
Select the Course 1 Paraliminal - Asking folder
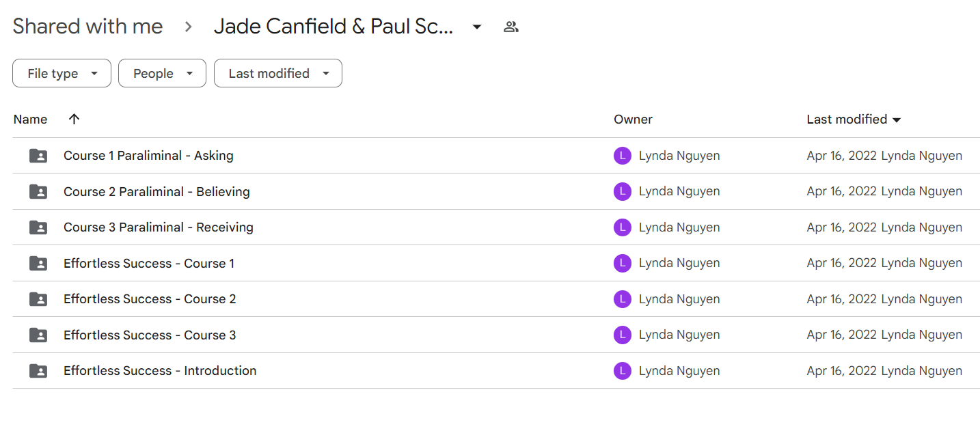(x=495, y=156)
